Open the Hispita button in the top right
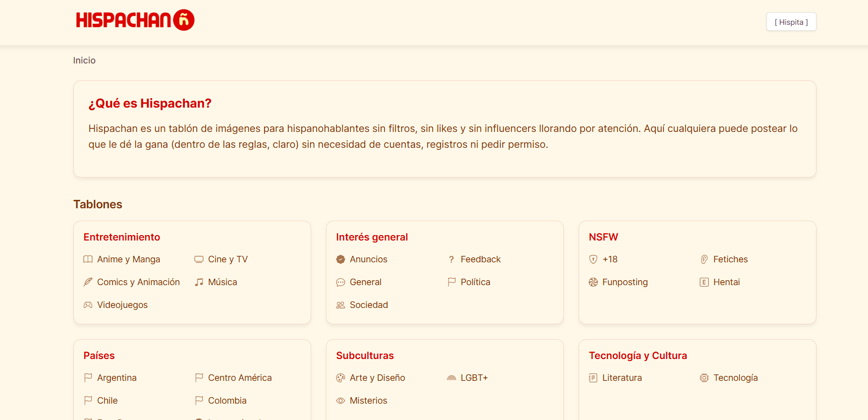Screen dimensions: 868x420 click(x=791, y=22)
